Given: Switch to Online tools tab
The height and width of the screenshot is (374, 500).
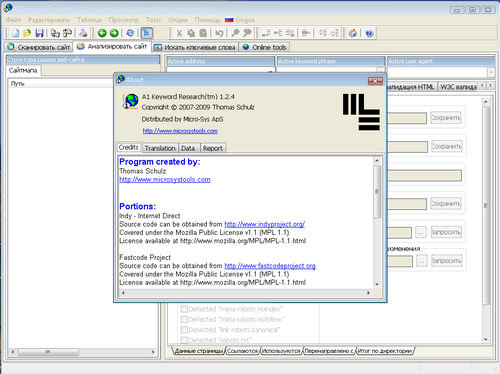Looking at the screenshot, I should (x=264, y=47).
